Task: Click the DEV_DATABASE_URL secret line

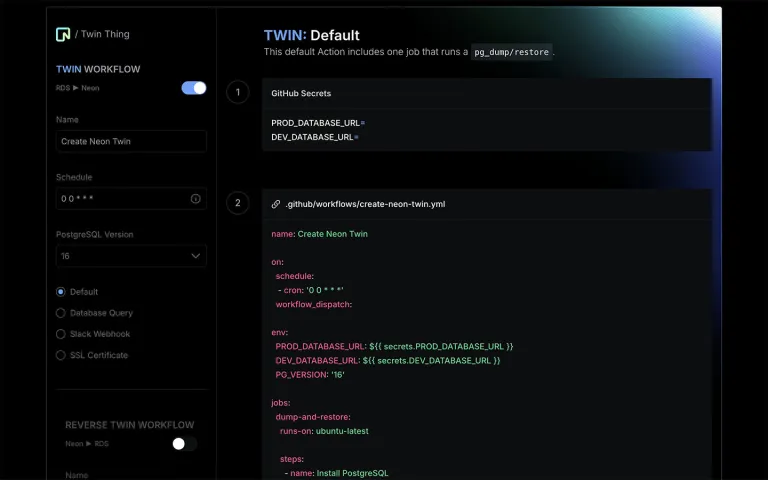Action: [315, 137]
